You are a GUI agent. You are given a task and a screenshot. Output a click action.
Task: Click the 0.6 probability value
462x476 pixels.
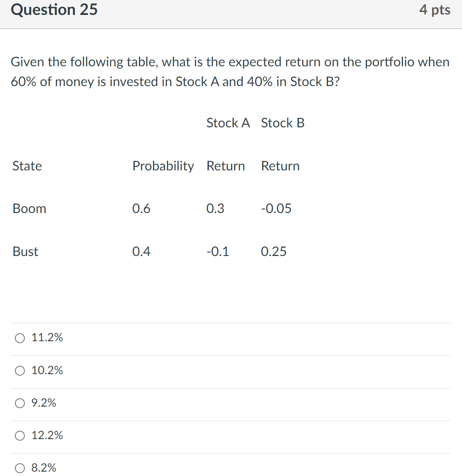142,209
